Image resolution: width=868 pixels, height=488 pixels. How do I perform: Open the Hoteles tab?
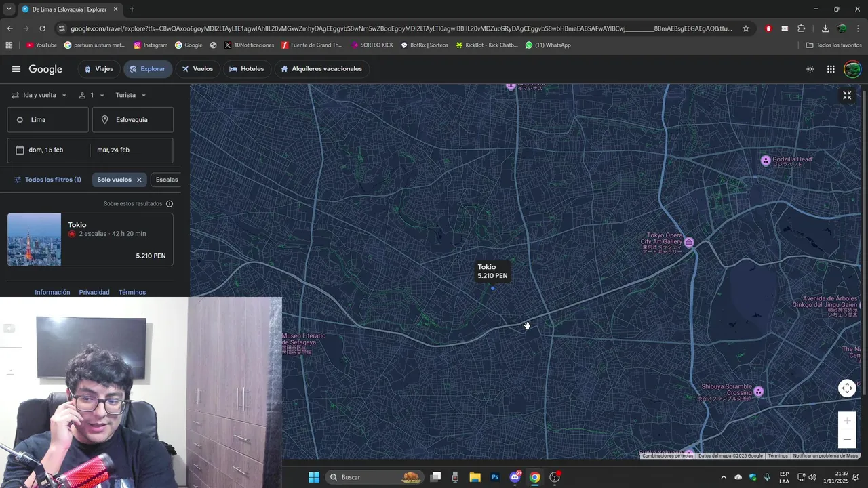click(247, 69)
